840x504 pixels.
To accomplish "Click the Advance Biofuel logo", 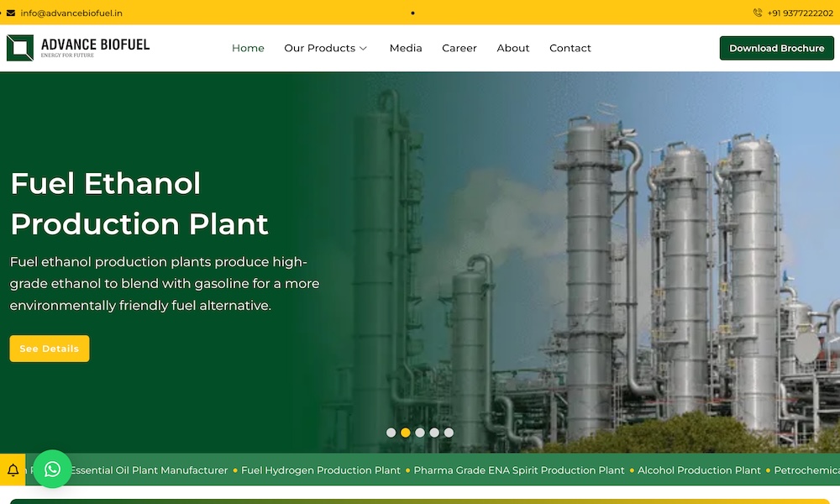I will click(x=76, y=47).
